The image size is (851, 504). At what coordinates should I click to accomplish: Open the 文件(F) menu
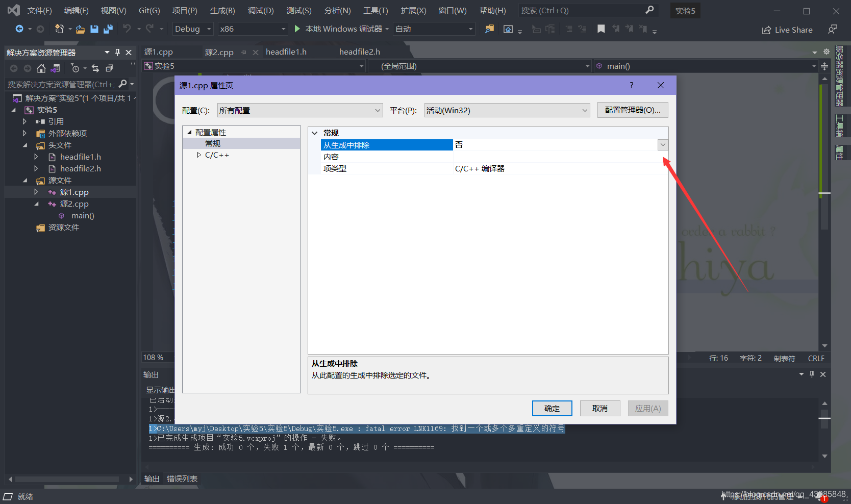(x=39, y=11)
